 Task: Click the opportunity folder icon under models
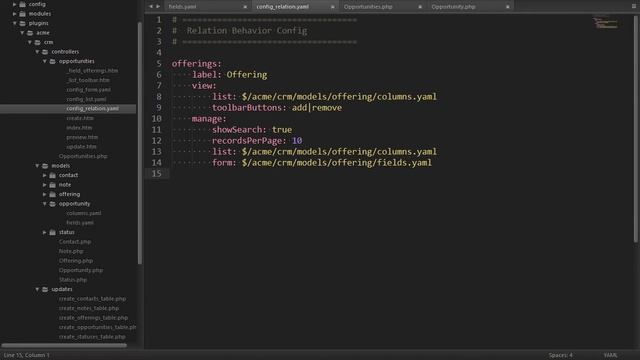53,204
